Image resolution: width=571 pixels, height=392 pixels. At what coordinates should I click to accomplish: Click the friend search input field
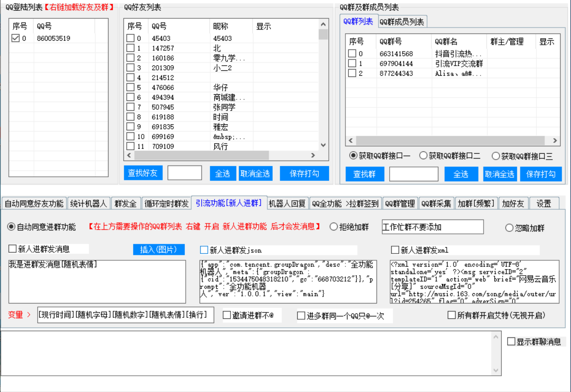pyautogui.click(x=184, y=173)
